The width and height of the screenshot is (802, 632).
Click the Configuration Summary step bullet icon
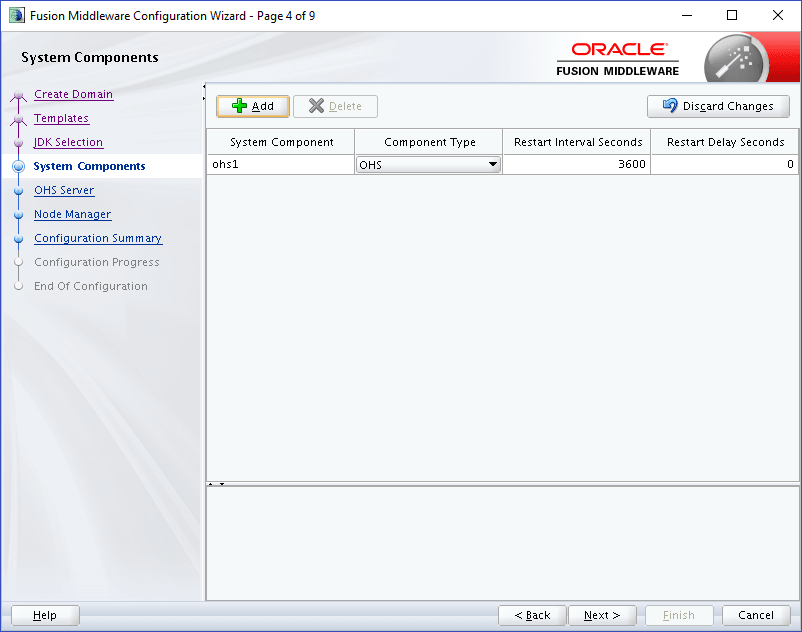coord(18,239)
